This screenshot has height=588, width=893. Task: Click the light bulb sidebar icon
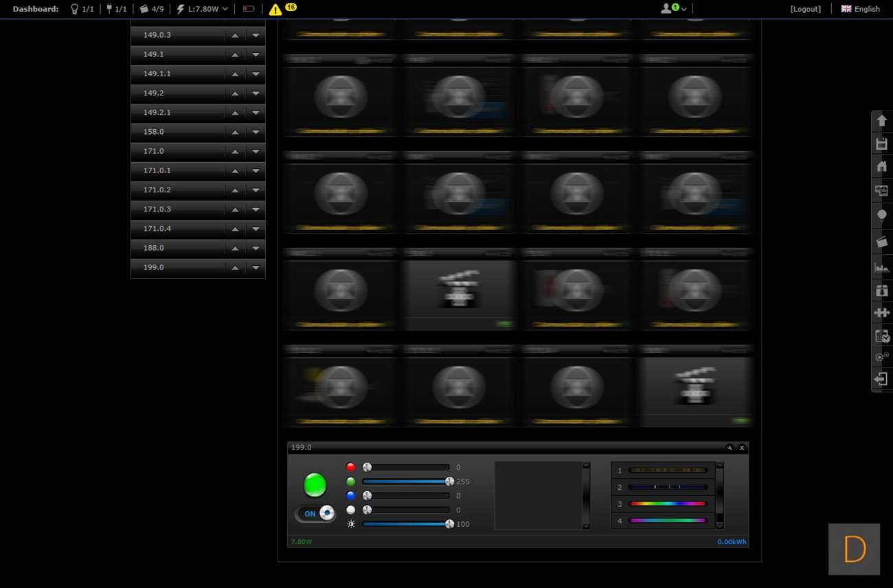point(881,215)
